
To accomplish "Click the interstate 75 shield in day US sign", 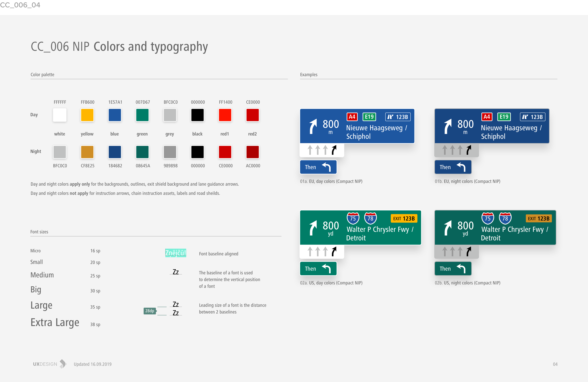I will point(353,218).
